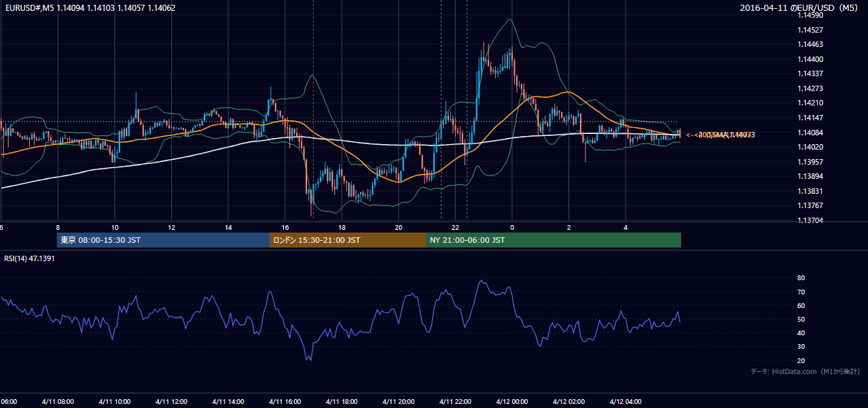Click the 1.14400 price axis label
Viewport: 868px width, 408px height.
click(811, 59)
